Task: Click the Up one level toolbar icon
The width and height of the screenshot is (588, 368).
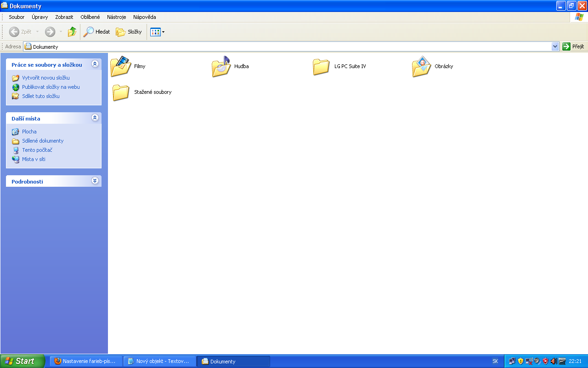Action: (72, 32)
